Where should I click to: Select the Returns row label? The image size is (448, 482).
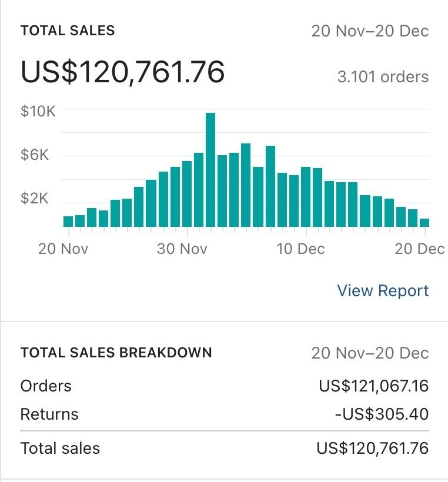pyautogui.click(x=49, y=414)
